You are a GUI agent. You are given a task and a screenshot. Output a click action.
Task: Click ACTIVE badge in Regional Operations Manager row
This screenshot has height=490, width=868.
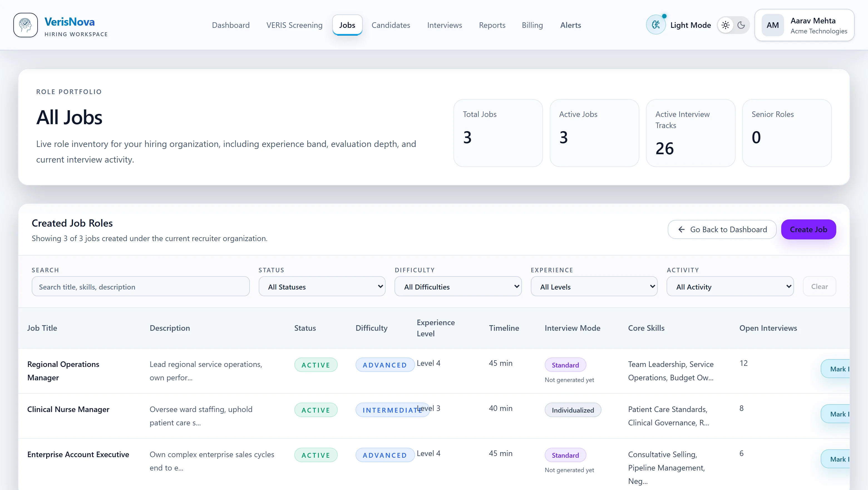(x=316, y=364)
